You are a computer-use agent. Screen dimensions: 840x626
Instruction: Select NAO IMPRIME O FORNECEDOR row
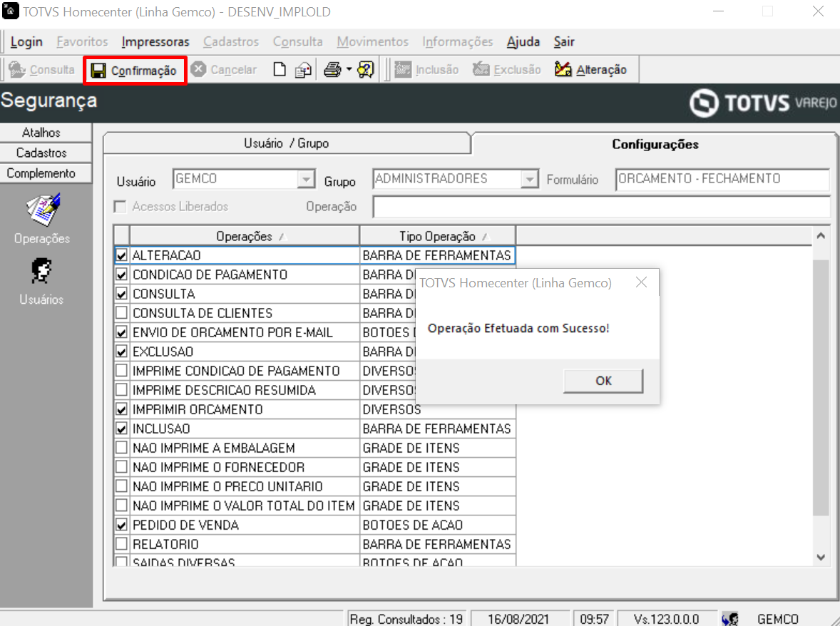(315, 468)
